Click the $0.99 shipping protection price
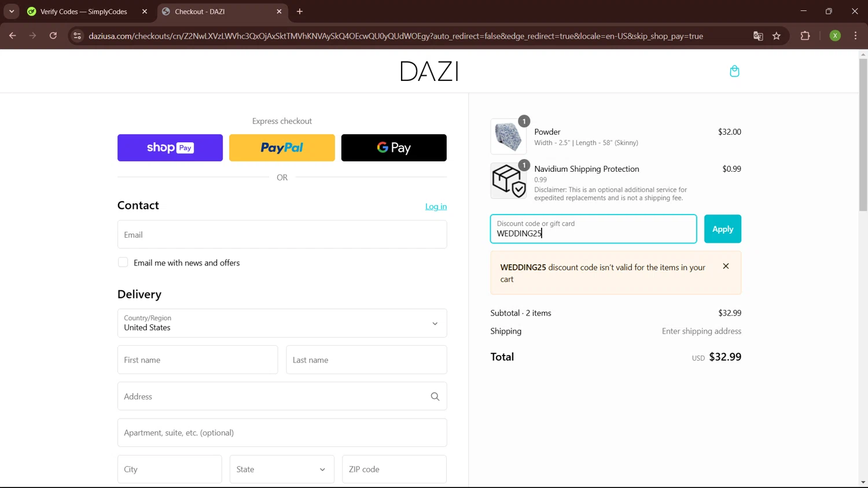Viewport: 868px width, 488px height. click(731, 169)
